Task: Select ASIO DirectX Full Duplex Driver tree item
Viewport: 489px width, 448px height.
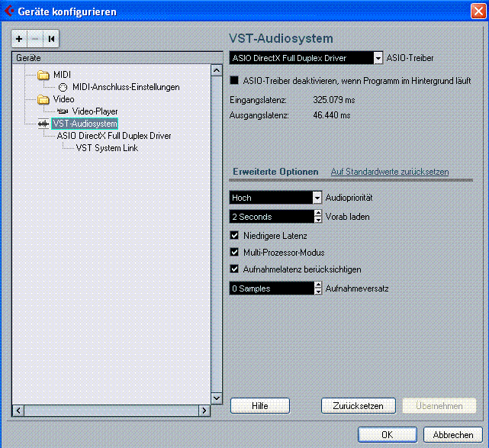Action: (114, 136)
